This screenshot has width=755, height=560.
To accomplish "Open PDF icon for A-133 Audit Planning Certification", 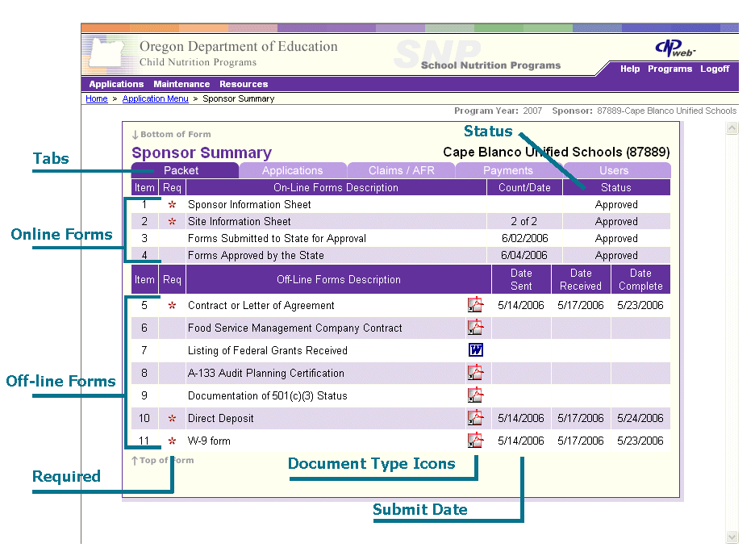I will pos(476,373).
